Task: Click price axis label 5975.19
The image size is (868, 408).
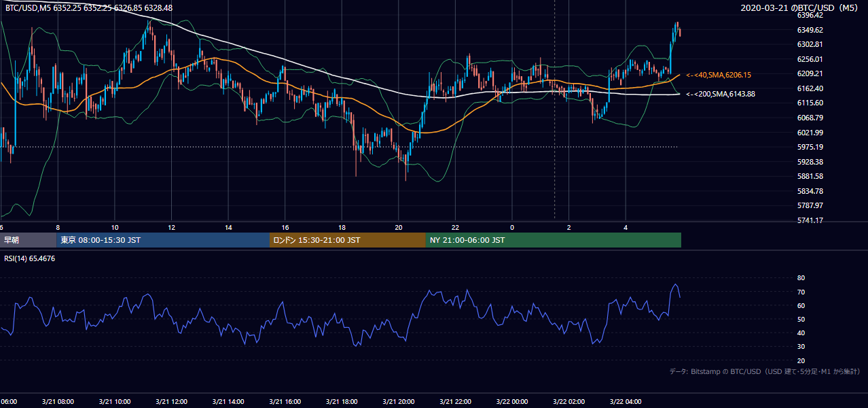Action: (810, 147)
